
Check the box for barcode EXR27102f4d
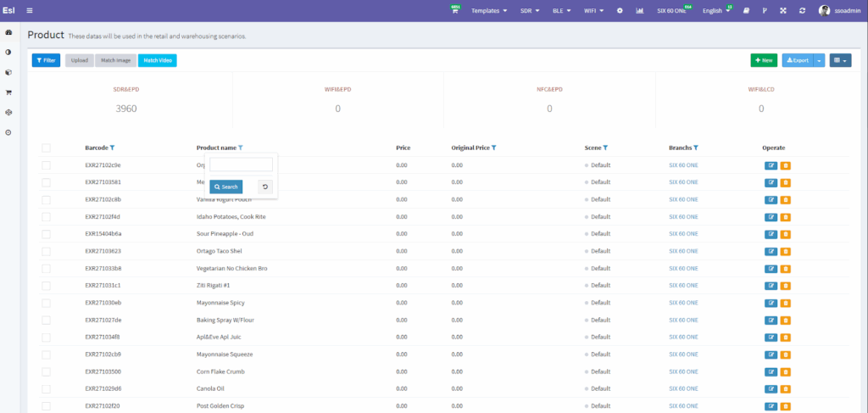pyautogui.click(x=46, y=216)
